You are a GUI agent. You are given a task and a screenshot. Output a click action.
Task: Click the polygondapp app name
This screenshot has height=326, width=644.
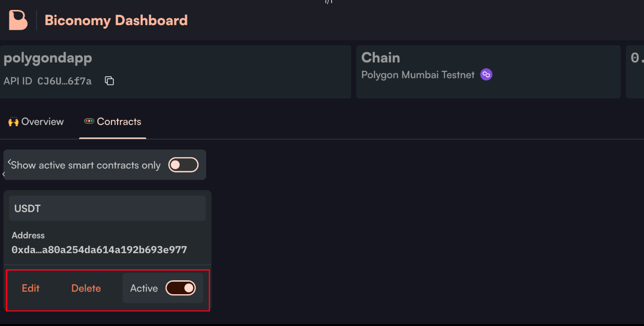pyautogui.click(x=48, y=58)
